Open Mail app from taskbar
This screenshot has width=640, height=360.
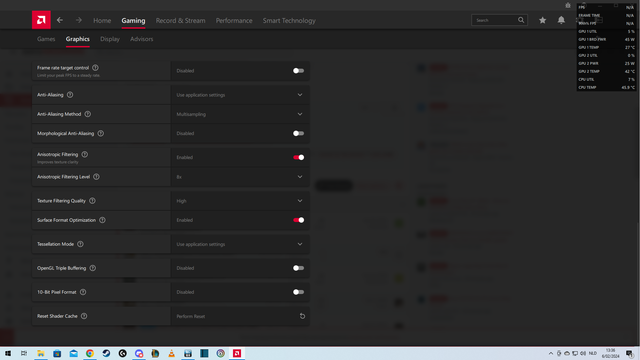point(73,353)
